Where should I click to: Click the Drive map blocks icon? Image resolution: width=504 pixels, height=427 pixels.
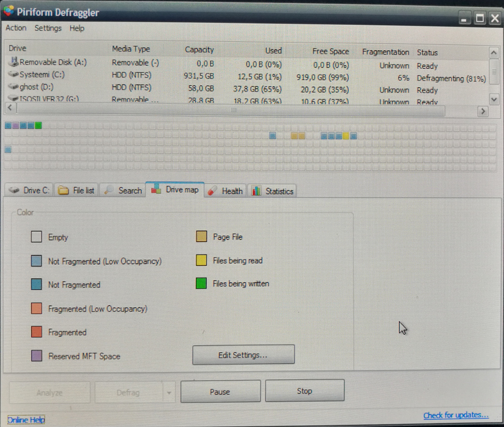tap(156, 189)
